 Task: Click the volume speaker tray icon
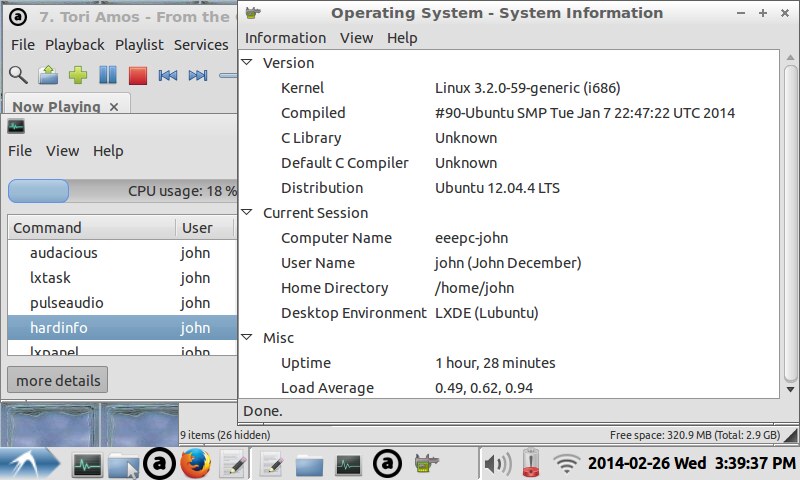point(497,464)
